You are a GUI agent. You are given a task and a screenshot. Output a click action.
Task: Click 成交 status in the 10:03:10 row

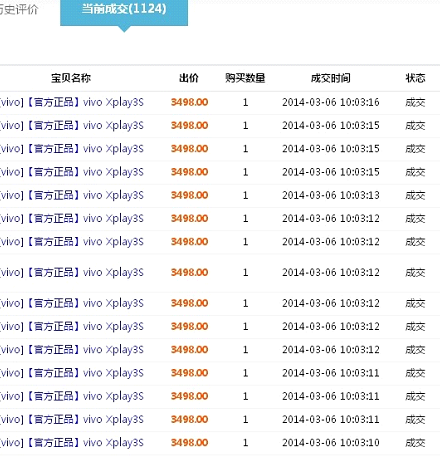415,443
